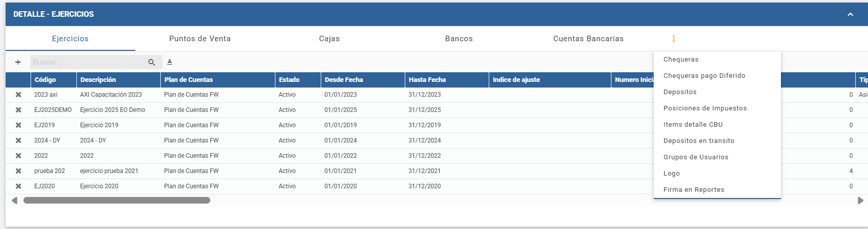Delete the EJ2025DEMO row with X icon
The image size is (868, 229).
click(x=18, y=110)
